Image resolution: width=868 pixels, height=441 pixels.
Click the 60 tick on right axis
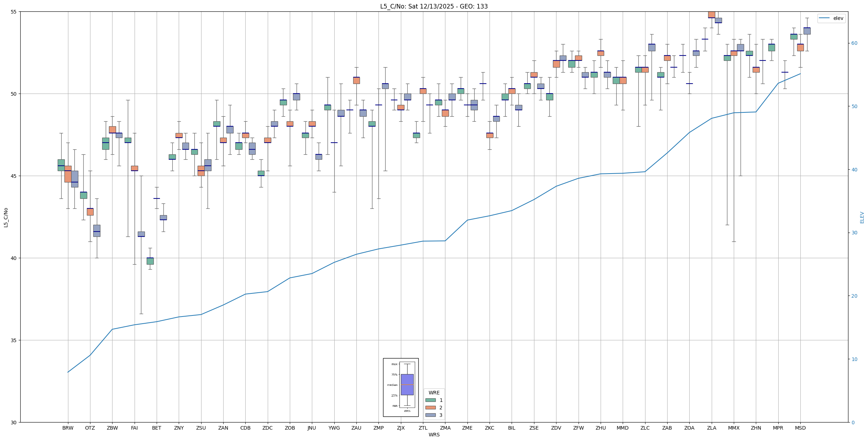click(x=854, y=43)
